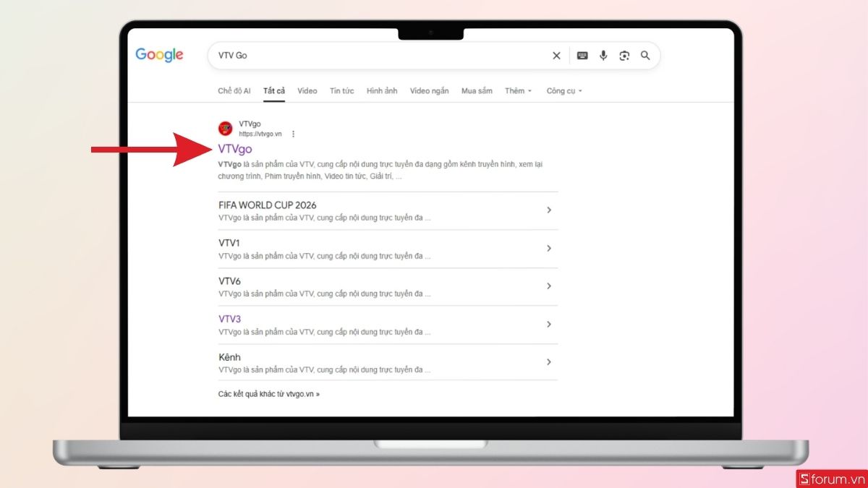Open the VTV6 sitelink
The width and height of the screenshot is (868, 488).
tap(229, 281)
